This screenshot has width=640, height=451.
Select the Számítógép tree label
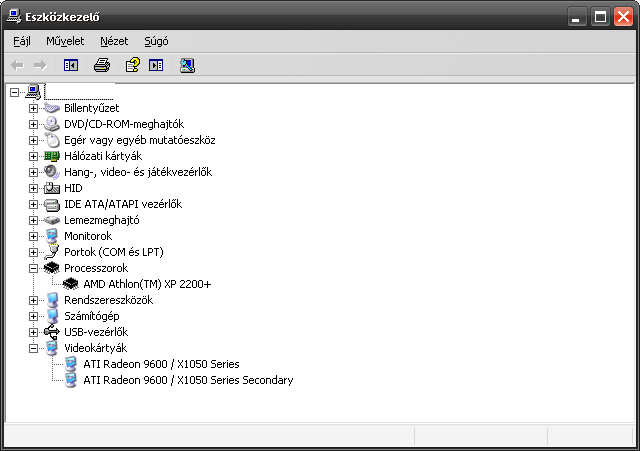(x=92, y=316)
